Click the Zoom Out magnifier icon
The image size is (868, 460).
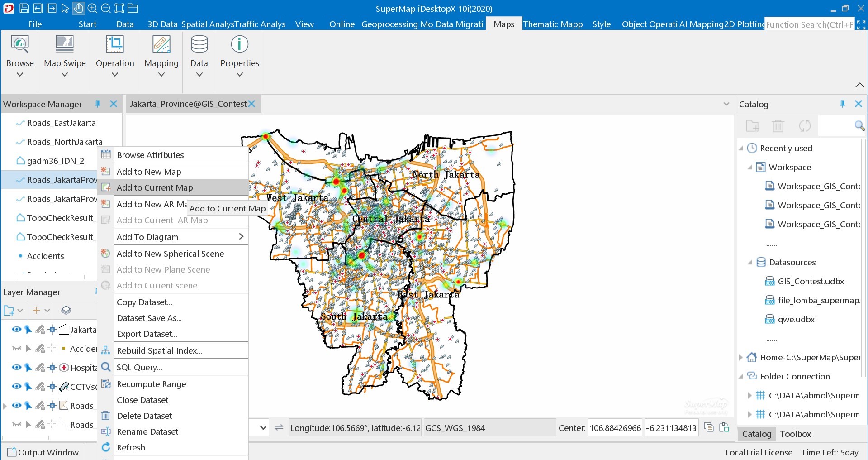pos(106,8)
